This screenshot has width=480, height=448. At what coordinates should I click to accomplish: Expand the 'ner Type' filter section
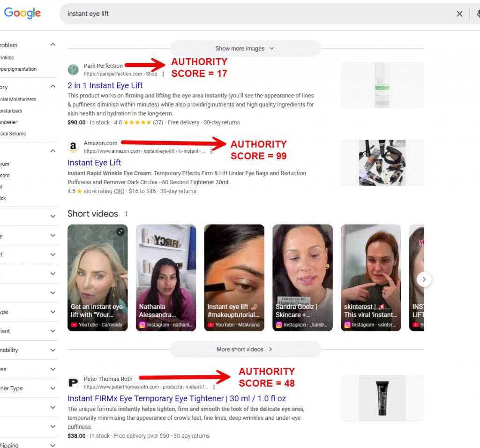pos(52,388)
